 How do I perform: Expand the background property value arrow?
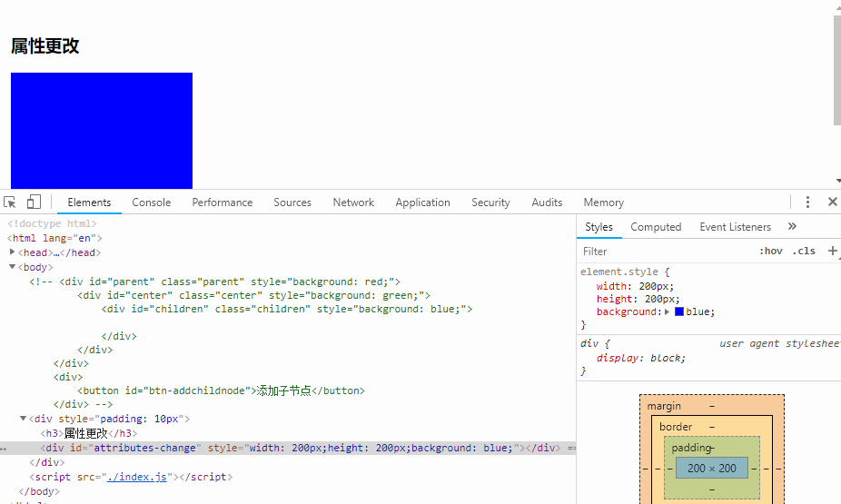click(x=668, y=311)
